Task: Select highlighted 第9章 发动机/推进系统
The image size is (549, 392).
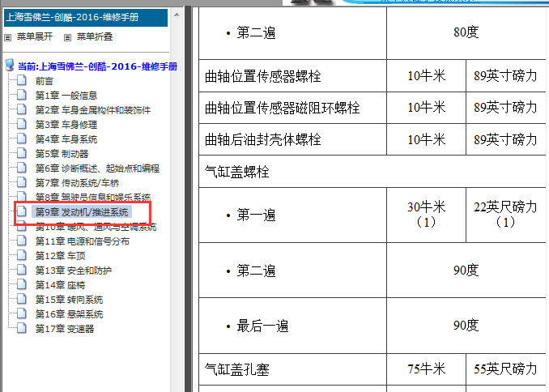Action: tap(82, 212)
